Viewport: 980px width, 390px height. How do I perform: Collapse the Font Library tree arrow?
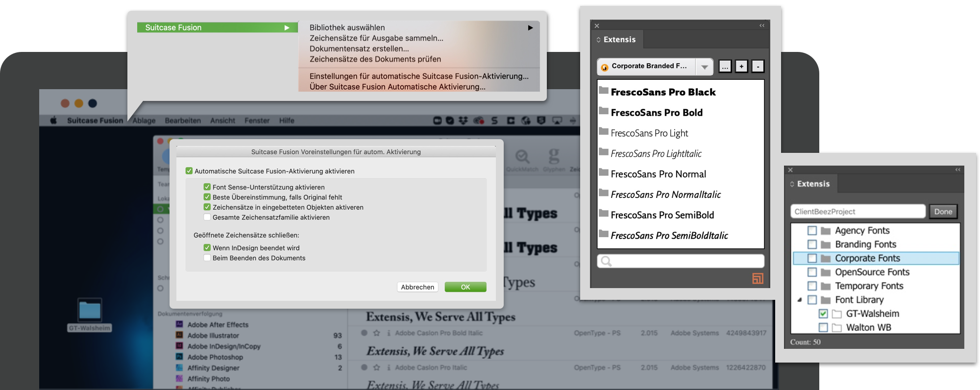[x=800, y=300]
